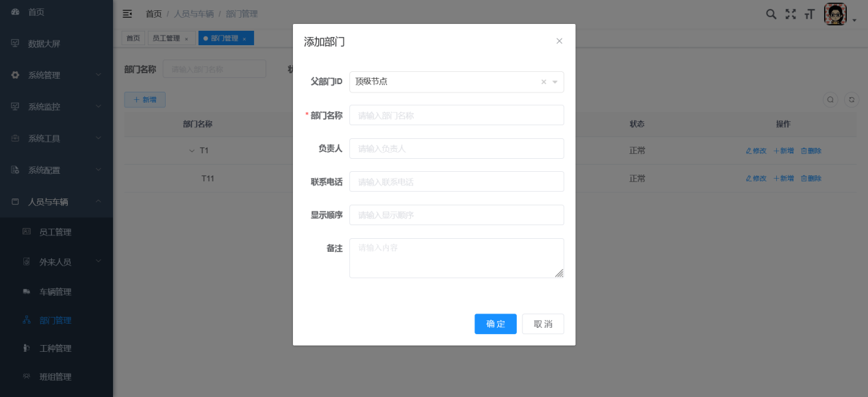Select 班组管理 from the sidebar menu
Image resolution: width=868 pixels, height=397 pixels.
tap(56, 376)
